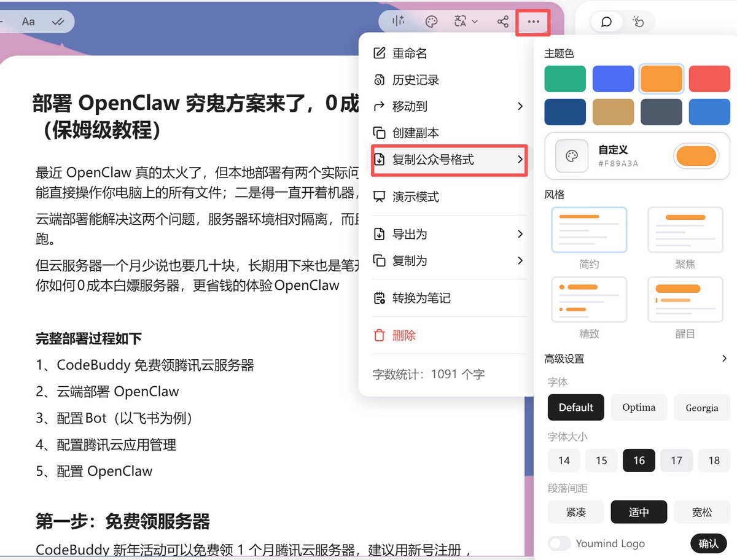Image resolution: width=737 pixels, height=560 pixels.
Task: Set font size to 14
Action: pyautogui.click(x=564, y=461)
